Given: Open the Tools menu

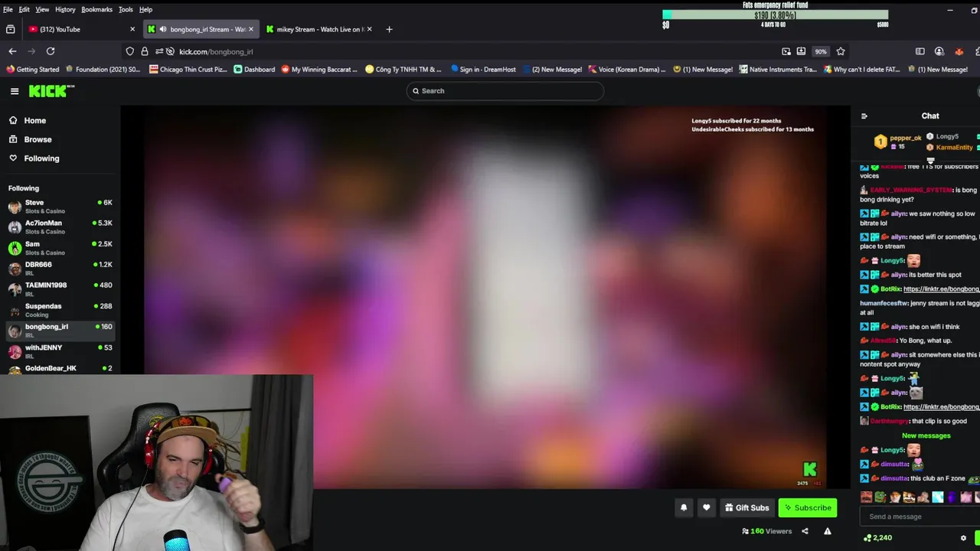Looking at the screenshot, I should coord(126,9).
